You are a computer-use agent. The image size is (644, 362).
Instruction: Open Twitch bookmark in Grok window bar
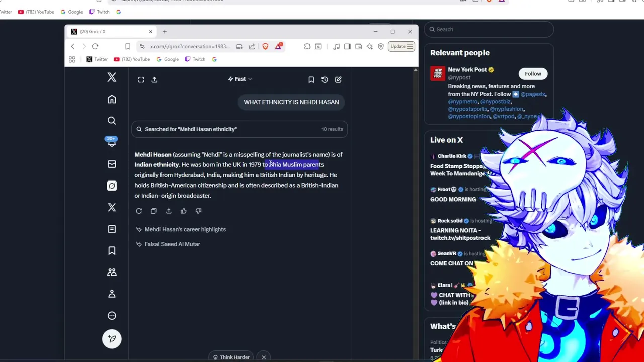pos(195,59)
